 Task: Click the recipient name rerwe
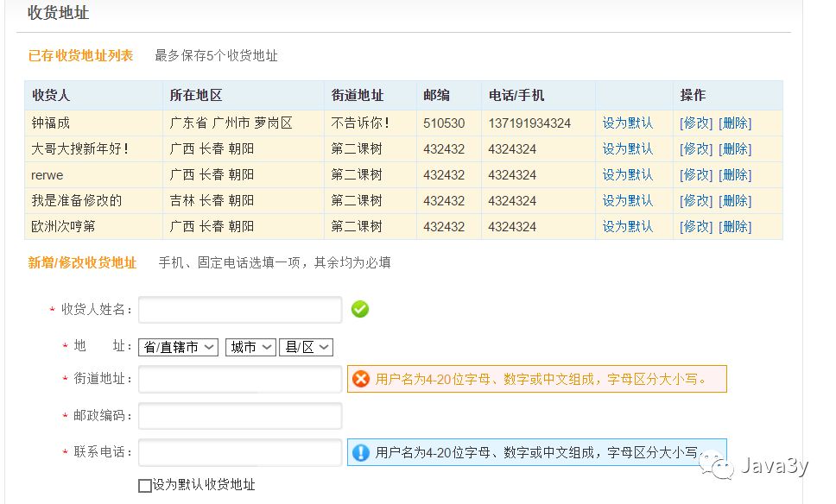(x=47, y=175)
